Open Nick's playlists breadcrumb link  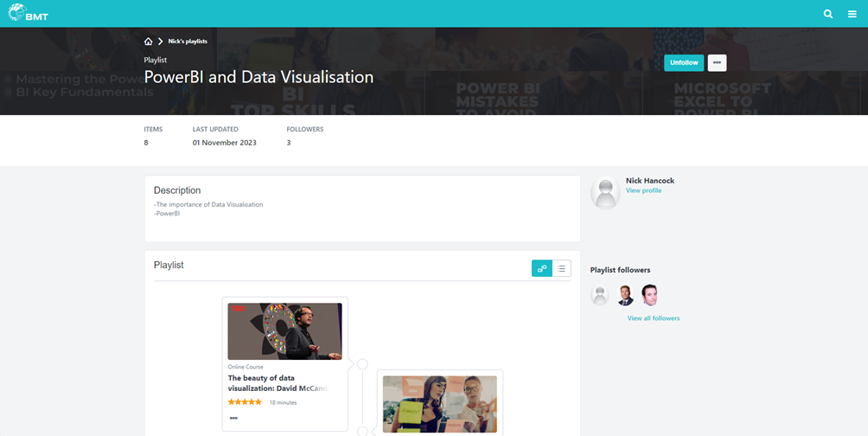point(188,42)
